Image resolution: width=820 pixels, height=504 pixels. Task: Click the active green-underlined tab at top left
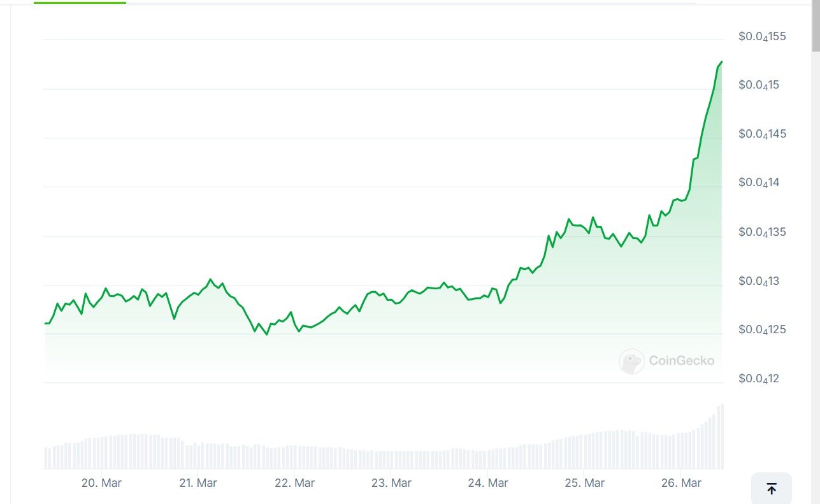pyautogui.click(x=80, y=3)
